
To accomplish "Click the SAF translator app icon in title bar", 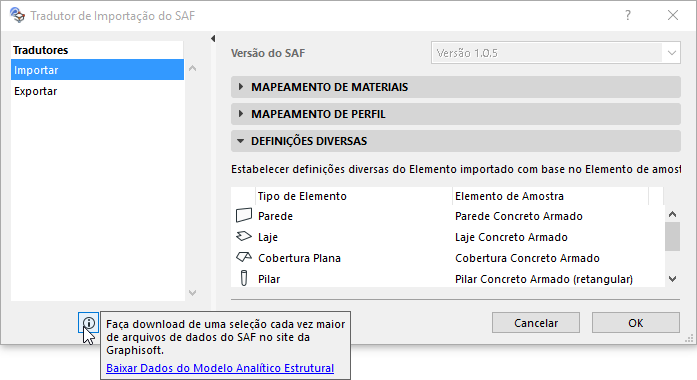I will (x=17, y=15).
